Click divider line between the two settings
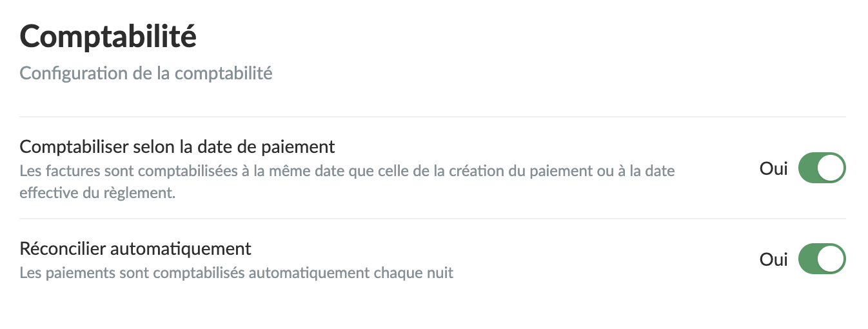 (x=432, y=219)
